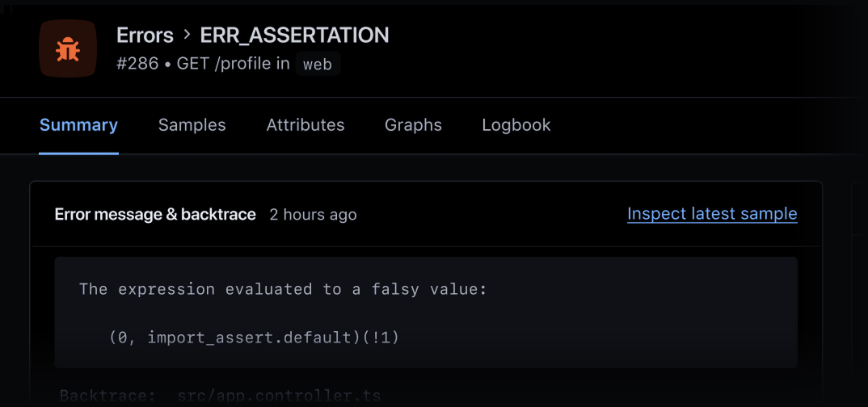Open the Attributes tab
This screenshot has height=407, width=868.
coord(305,125)
